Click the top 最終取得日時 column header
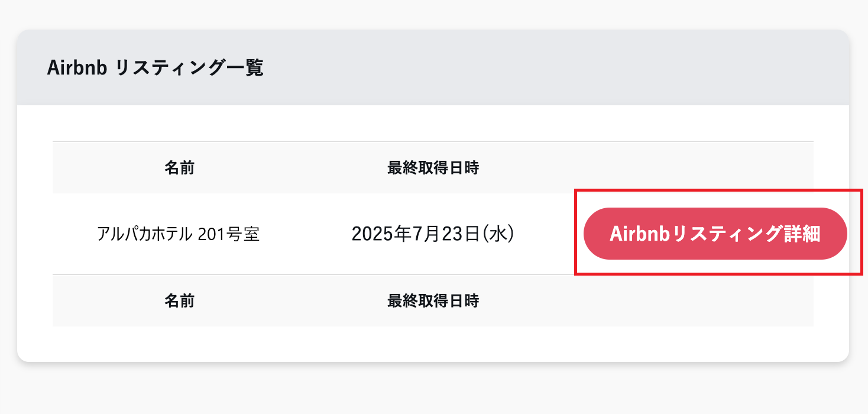This screenshot has height=414, width=868. 433,168
